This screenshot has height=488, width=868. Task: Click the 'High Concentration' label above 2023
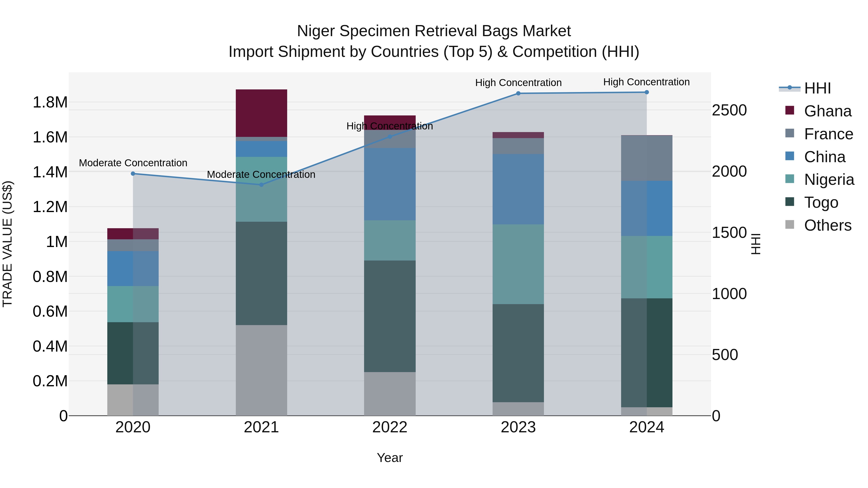click(x=518, y=83)
